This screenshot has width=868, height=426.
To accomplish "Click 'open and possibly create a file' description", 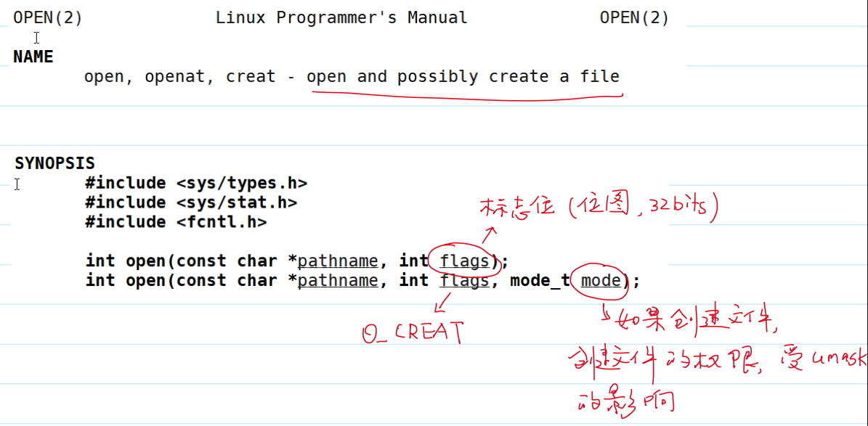I will tap(463, 76).
